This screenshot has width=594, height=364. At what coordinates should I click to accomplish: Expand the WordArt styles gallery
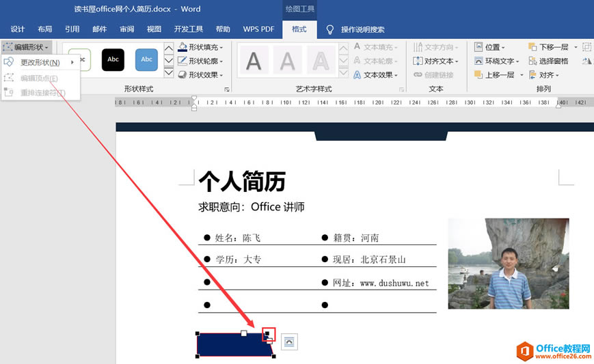click(343, 72)
